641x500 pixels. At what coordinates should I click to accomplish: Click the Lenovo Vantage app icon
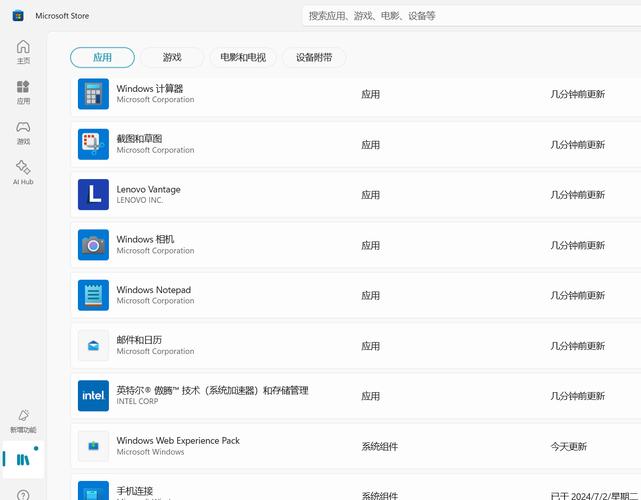pos(93,195)
